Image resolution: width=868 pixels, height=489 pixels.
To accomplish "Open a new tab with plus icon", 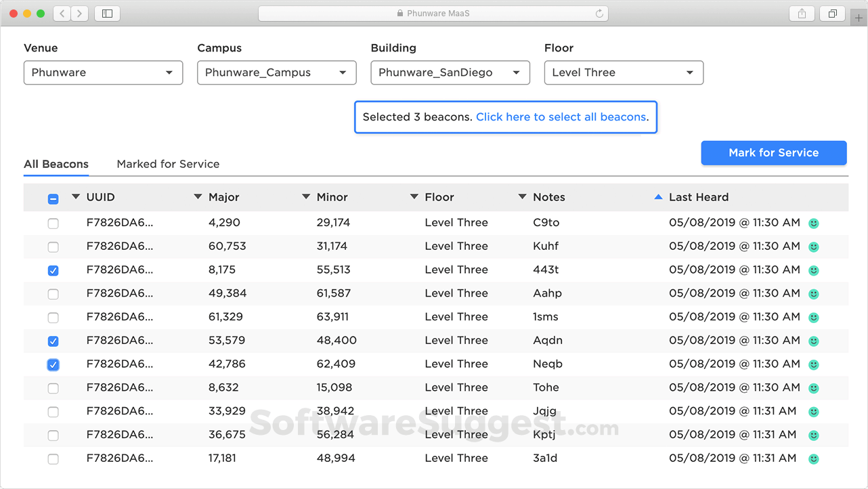I will click(859, 18).
